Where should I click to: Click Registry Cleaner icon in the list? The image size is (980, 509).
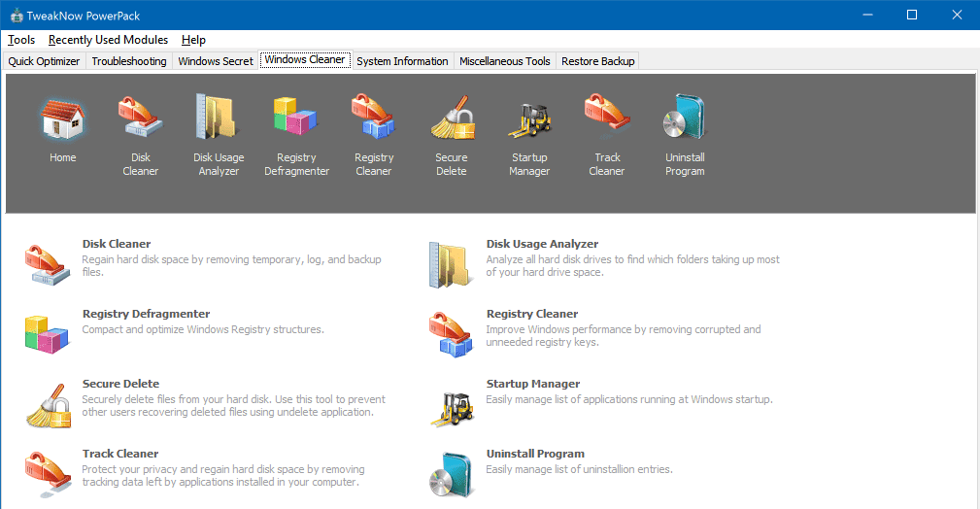tap(452, 335)
